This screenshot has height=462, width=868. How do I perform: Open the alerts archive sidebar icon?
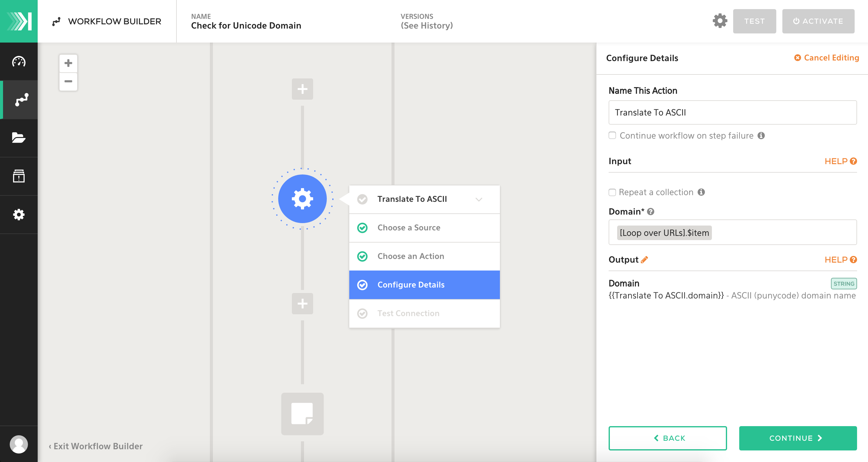click(19, 176)
